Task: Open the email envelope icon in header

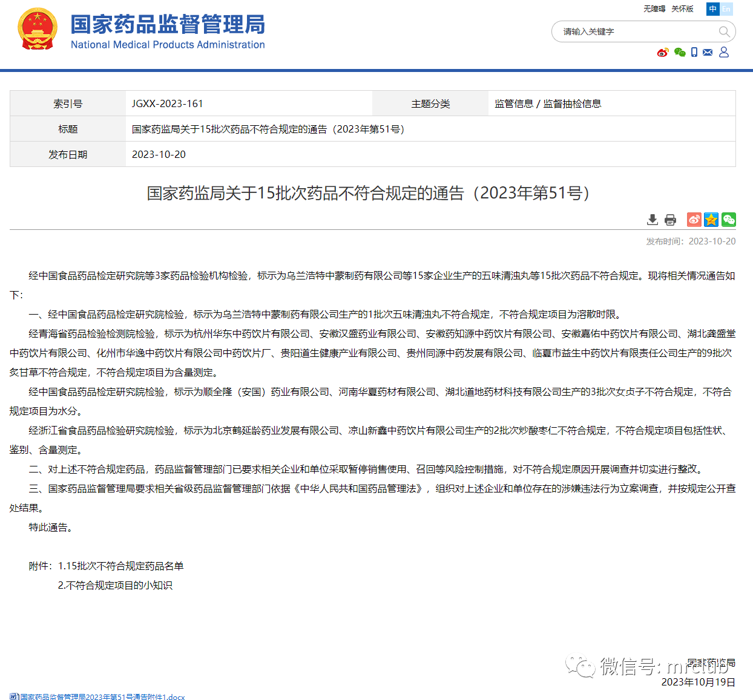Action: tap(708, 53)
